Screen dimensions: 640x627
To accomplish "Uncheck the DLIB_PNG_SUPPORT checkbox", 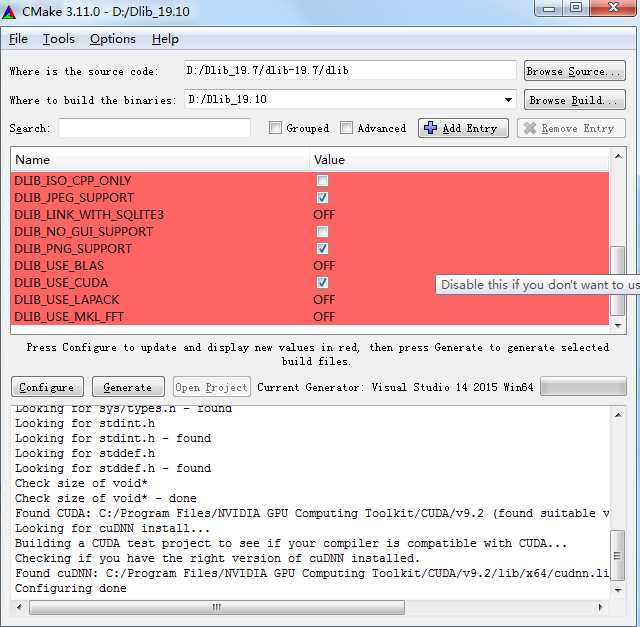I will point(322,249).
